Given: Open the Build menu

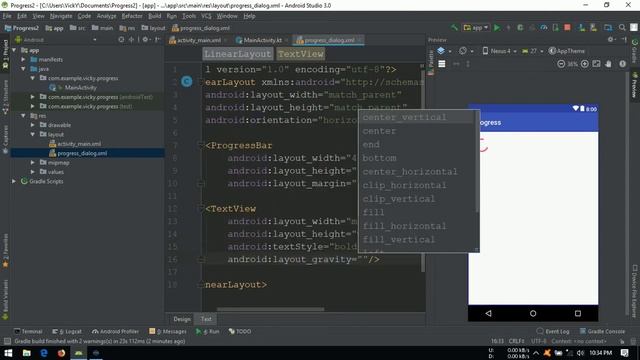Looking at the screenshot, I should pos(154,16).
